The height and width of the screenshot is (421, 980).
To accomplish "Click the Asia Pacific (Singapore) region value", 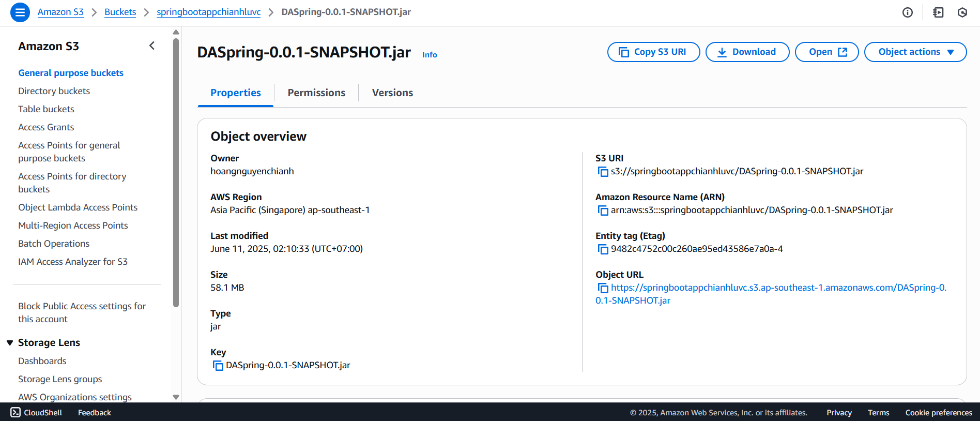I will point(290,210).
